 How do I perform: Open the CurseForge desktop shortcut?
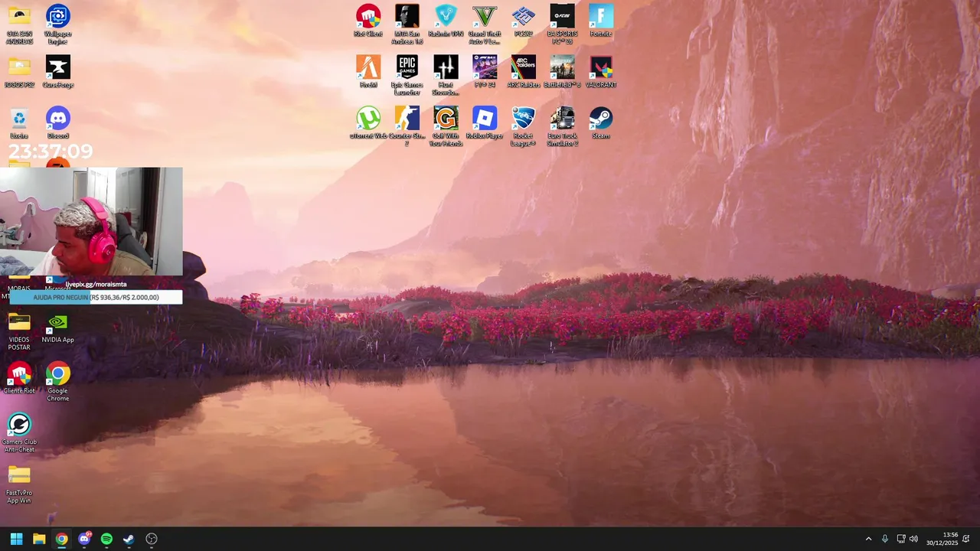[x=58, y=72]
